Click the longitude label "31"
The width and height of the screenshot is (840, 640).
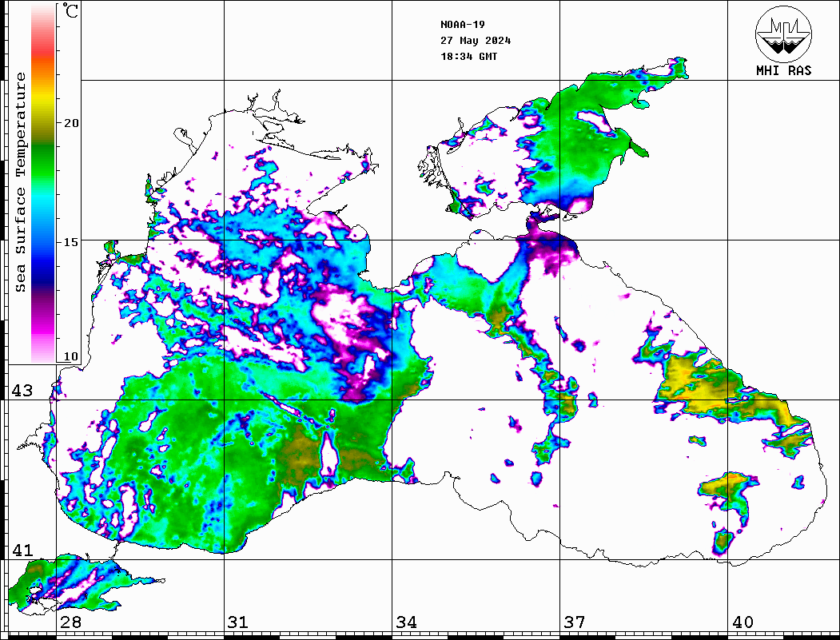(238, 622)
